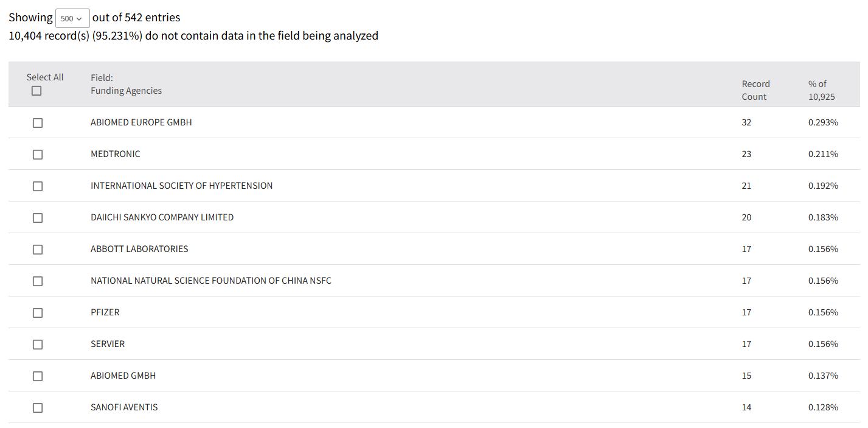This screenshot has height=428, width=868.
Task: Select the MEDTRONIC row checkbox
Action: coord(38,155)
